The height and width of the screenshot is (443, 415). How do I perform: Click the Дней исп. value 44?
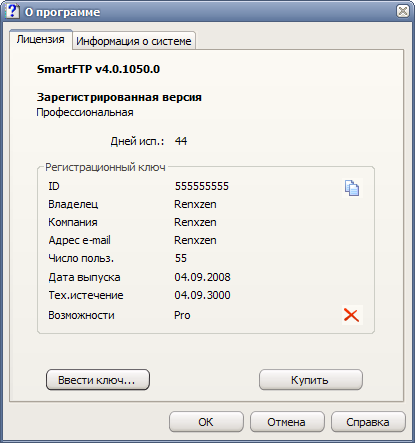181,141
